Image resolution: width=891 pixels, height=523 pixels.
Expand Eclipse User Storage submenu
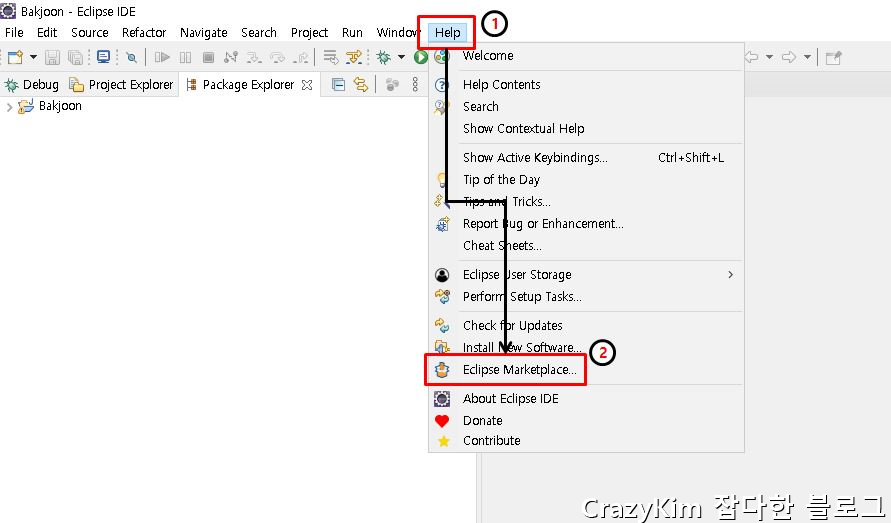click(586, 275)
